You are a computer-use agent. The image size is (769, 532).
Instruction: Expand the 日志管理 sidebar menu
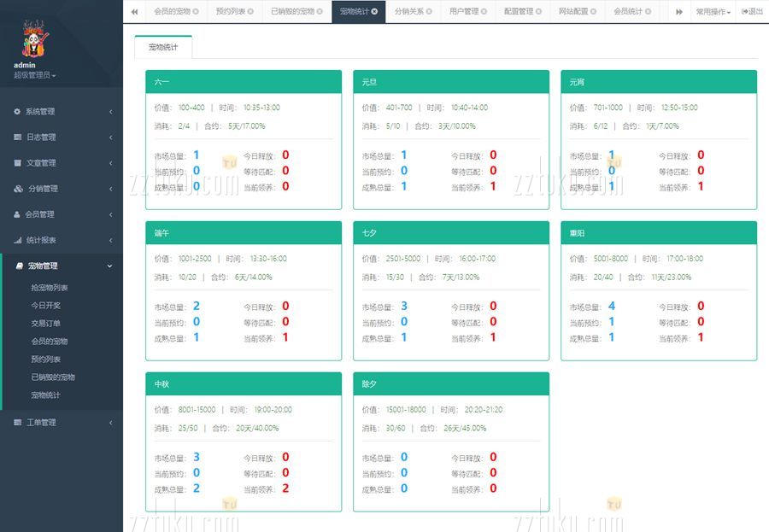pyautogui.click(x=61, y=137)
